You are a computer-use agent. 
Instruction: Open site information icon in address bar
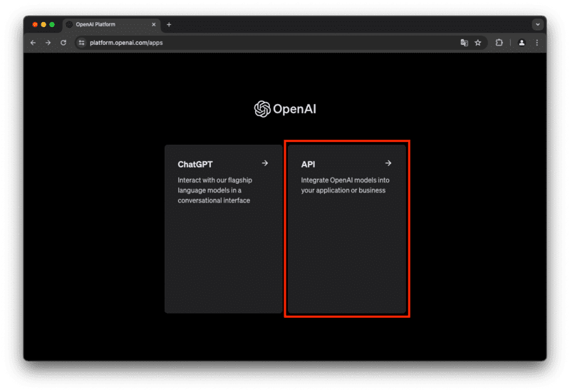coord(81,43)
